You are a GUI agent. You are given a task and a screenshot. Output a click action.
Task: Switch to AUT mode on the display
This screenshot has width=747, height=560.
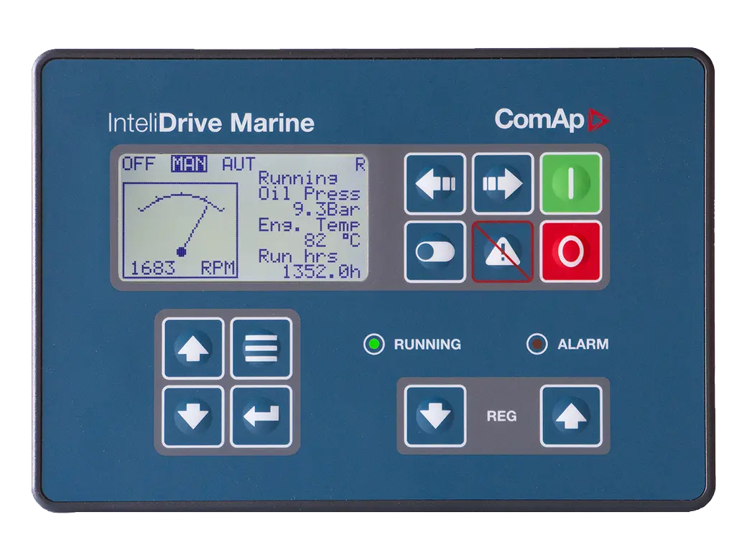(237, 164)
